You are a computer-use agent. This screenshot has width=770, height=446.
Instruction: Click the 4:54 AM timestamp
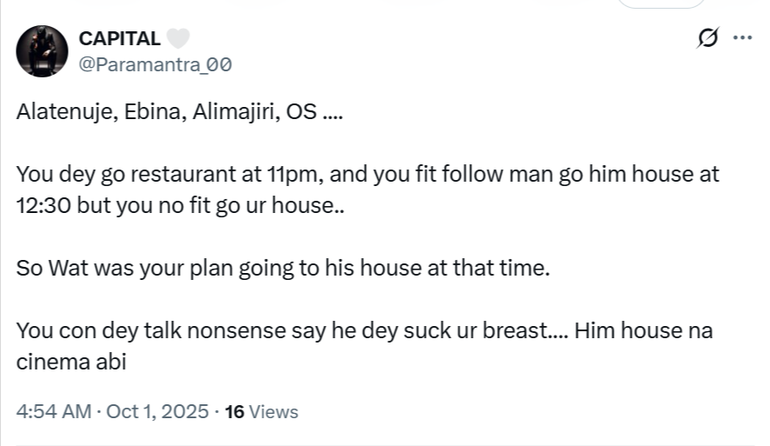pos(53,411)
